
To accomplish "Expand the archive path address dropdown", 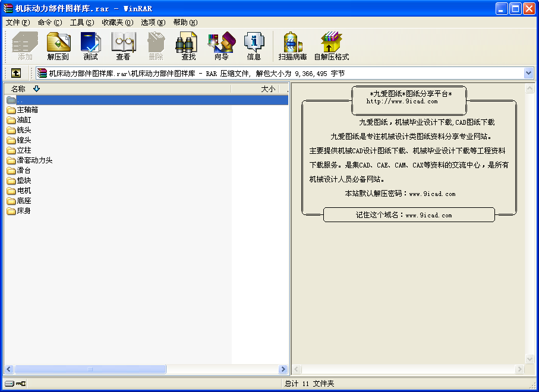I will [528, 73].
